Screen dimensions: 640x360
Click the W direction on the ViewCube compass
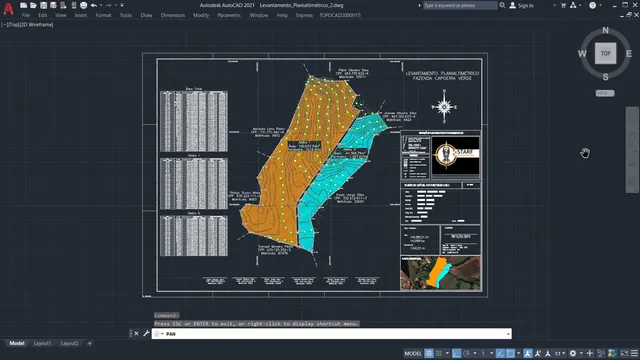click(x=582, y=53)
